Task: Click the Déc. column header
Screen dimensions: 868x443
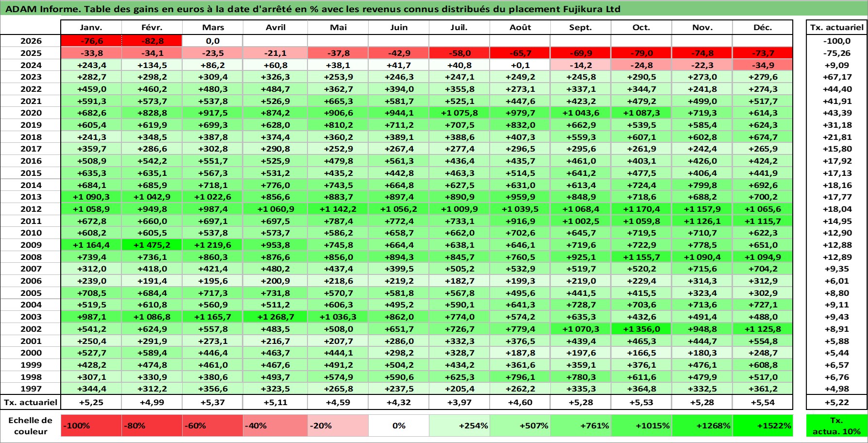Action: (763, 27)
